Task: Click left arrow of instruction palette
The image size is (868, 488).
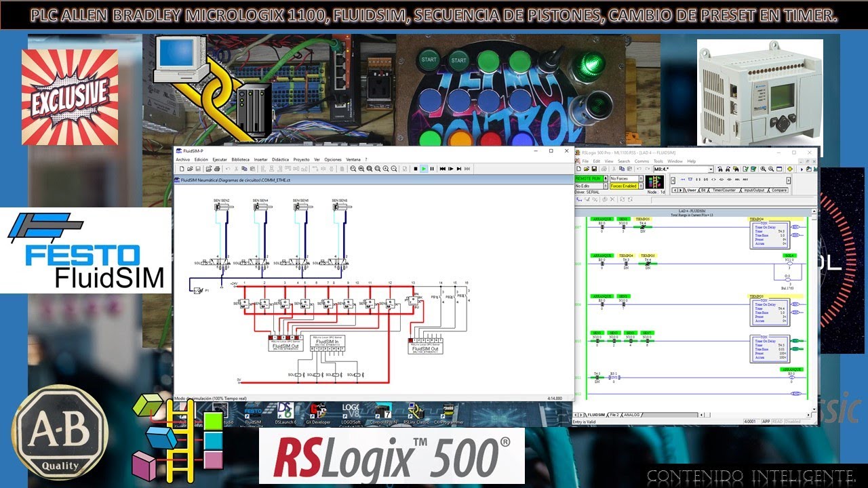Action: 673,180
